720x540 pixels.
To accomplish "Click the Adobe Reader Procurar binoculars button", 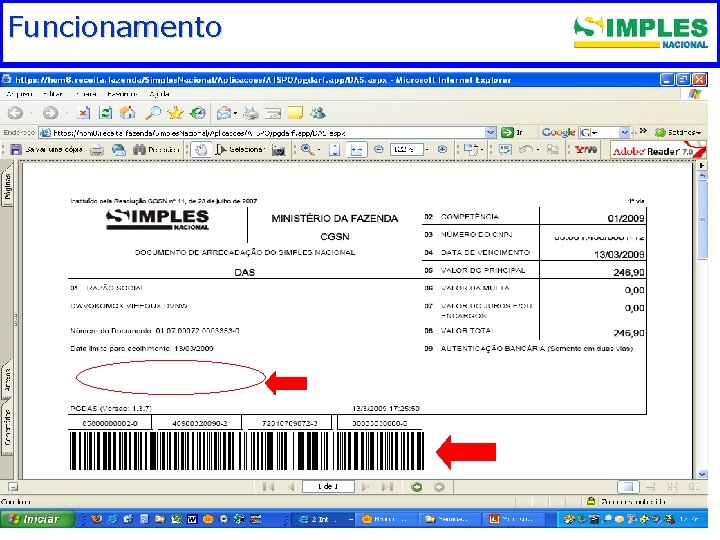I will tap(157, 150).
